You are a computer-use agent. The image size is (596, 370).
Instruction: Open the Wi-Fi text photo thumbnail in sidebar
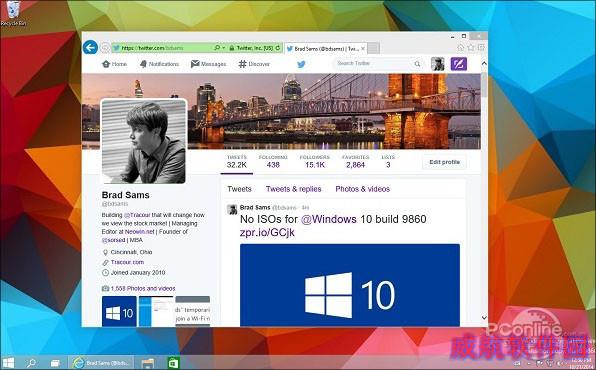coord(193,311)
